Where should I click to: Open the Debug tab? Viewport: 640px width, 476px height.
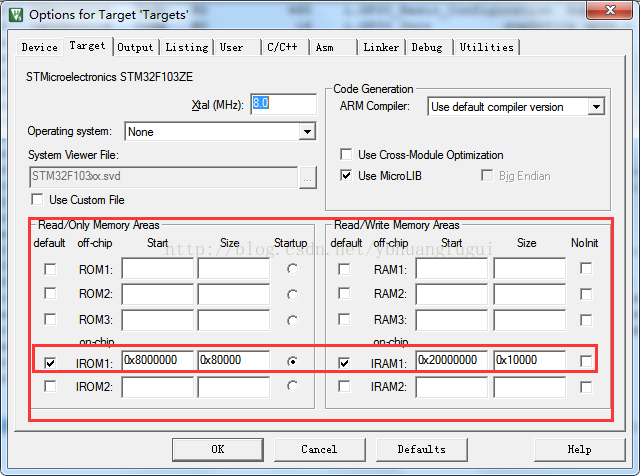427,47
